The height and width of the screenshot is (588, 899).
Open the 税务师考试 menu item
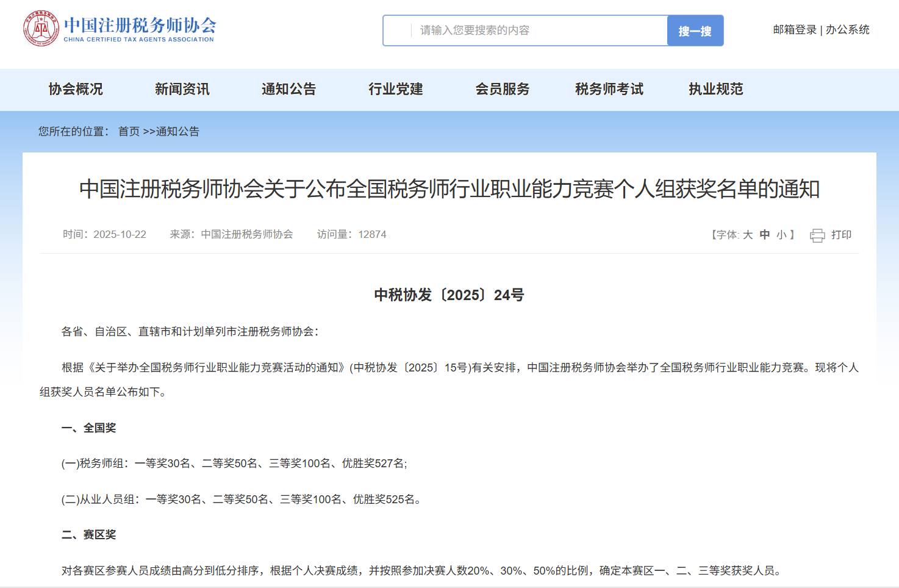coord(609,89)
